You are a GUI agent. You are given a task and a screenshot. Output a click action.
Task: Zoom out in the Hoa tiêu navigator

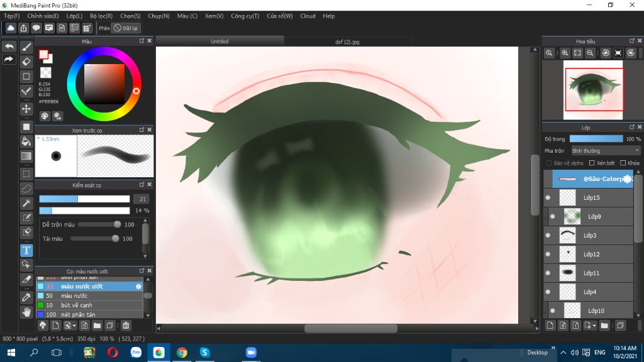tap(590, 53)
